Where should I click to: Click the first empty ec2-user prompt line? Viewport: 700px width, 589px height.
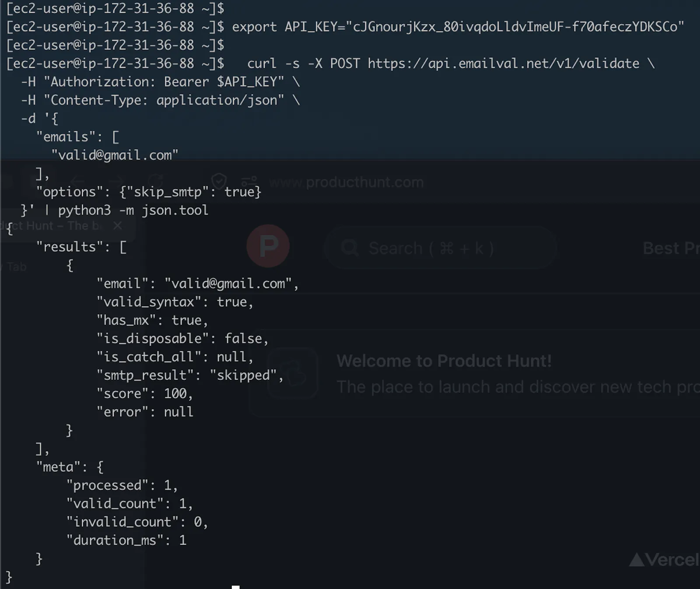pyautogui.click(x=115, y=8)
